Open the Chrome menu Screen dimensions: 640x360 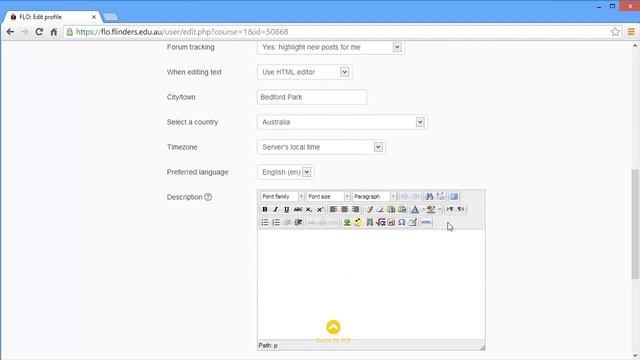tap(631, 32)
